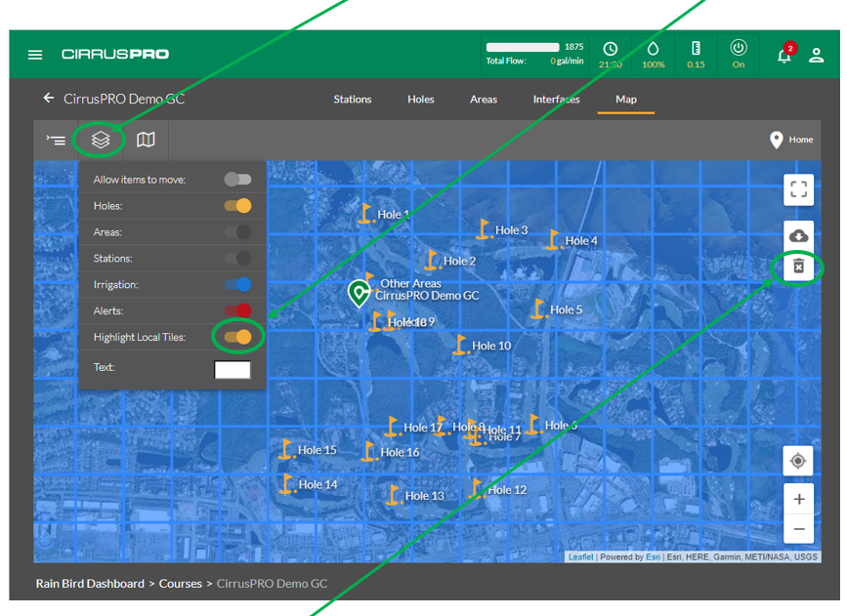The image size is (847, 616).
Task: Open the base map selector icon
Action: 146,140
